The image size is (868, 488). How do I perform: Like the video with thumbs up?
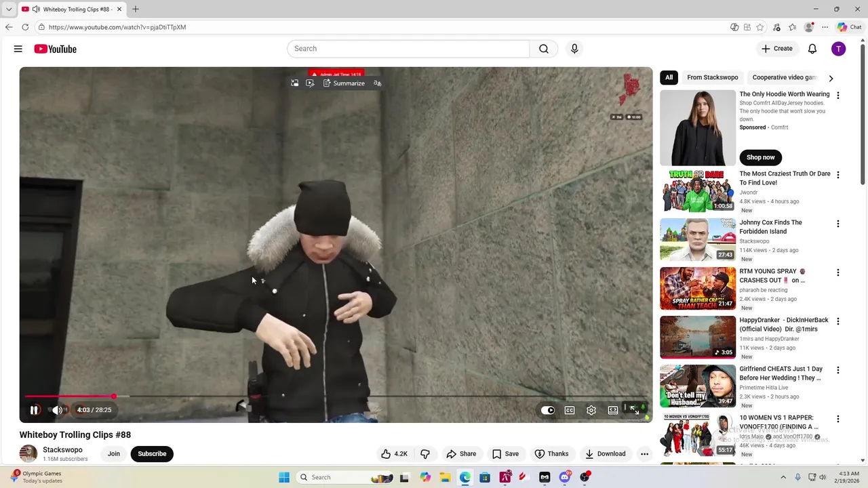pos(394,454)
